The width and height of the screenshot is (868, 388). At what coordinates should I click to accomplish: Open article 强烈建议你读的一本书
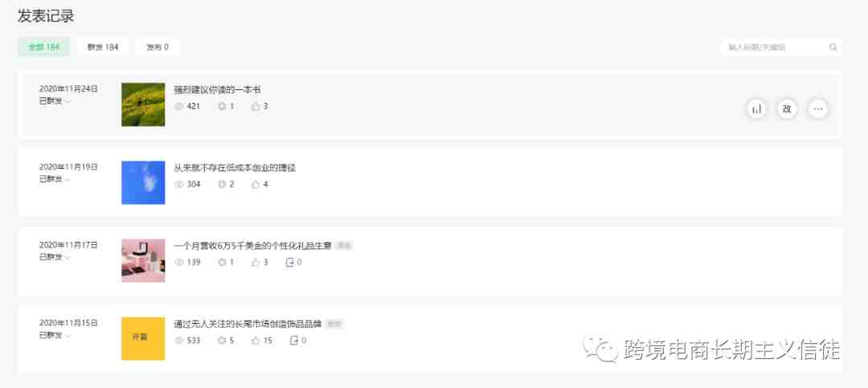217,90
